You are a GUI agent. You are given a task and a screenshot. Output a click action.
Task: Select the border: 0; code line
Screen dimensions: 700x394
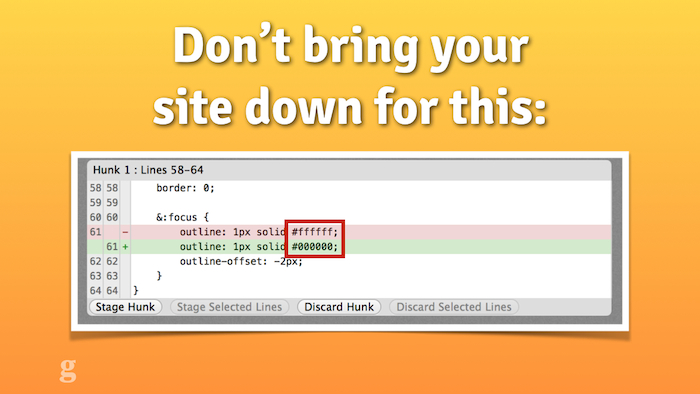(x=349, y=188)
